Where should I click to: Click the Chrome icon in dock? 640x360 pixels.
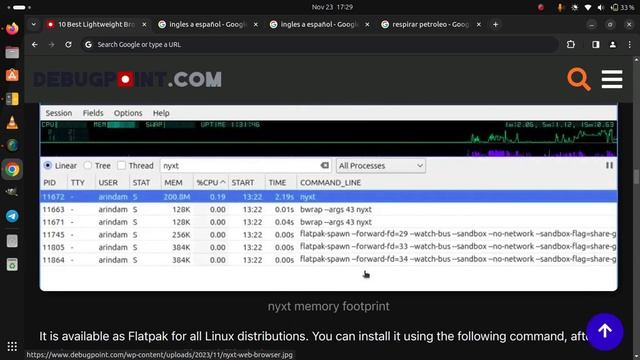point(12,169)
